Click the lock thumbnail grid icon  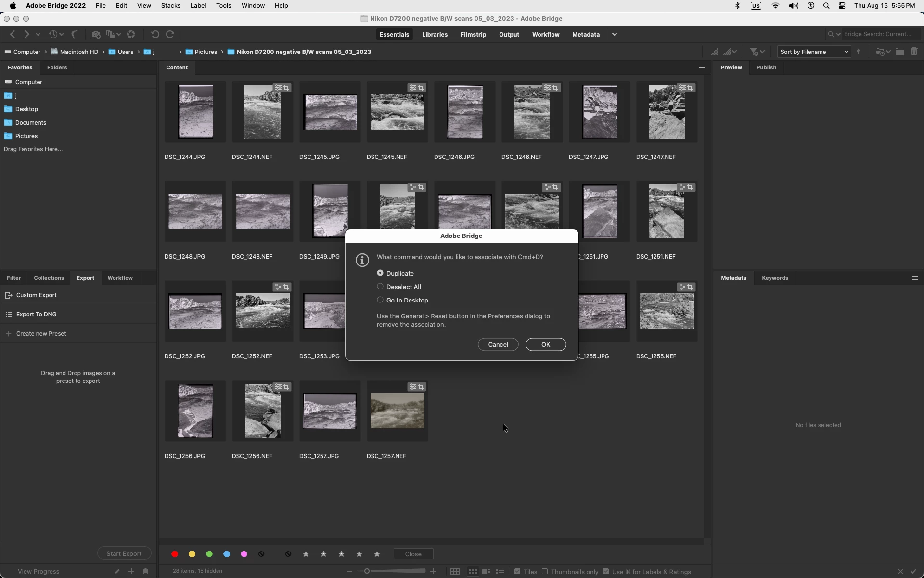click(455, 572)
